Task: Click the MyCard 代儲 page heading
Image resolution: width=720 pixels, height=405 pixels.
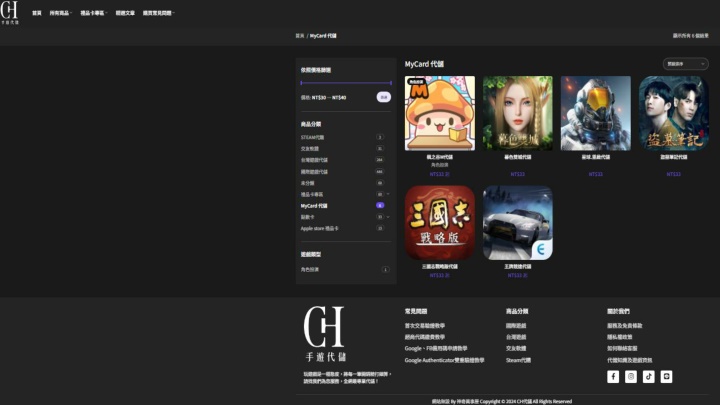Action: pos(424,64)
